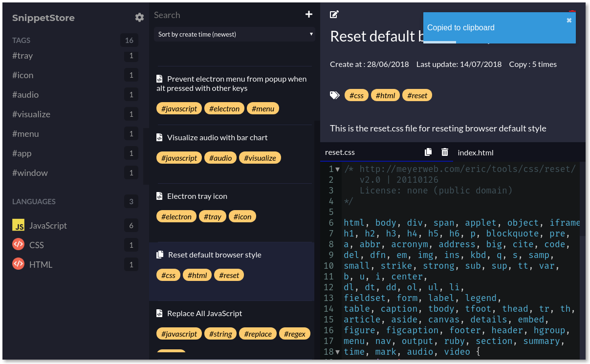Click the 'Last update: 14/07/2018' text
The width and height of the screenshot is (590, 364).
(459, 64)
